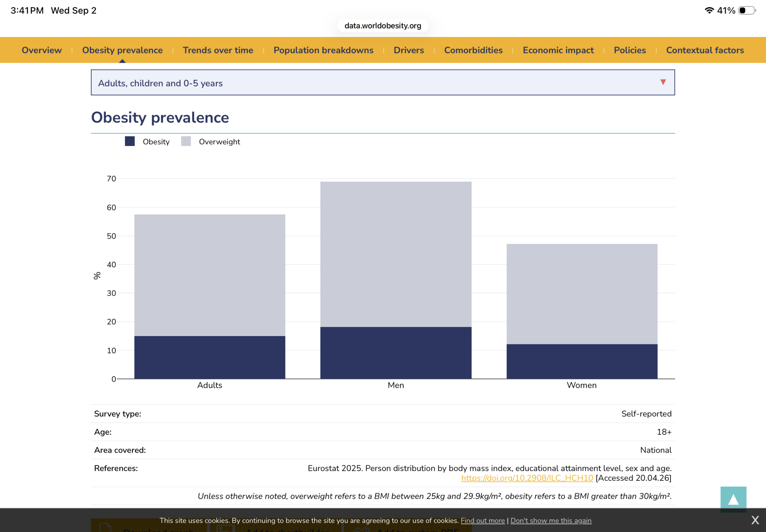Viewport: 766px width, 532px height.
Task: Click the red dropdown arrow
Action: click(663, 82)
